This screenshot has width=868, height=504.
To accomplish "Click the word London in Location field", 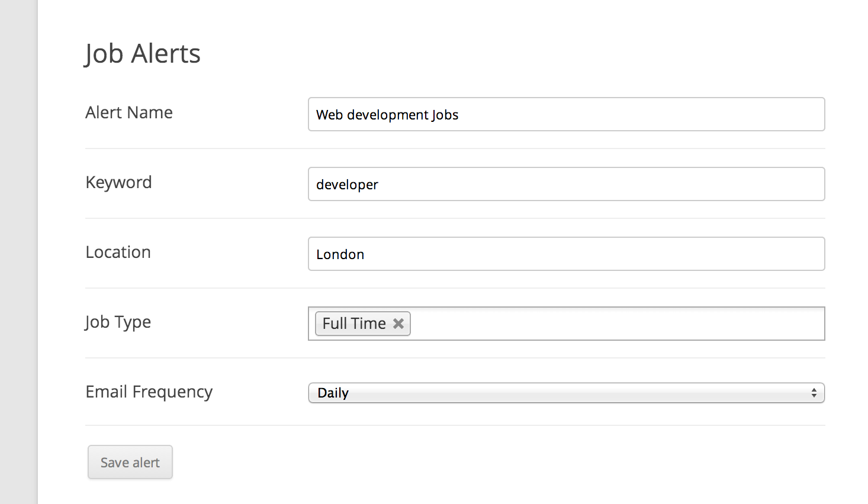I will [x=340, y=254].
